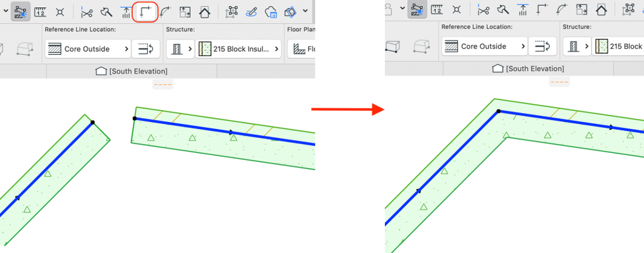Click joined wall's black corner node
644x253 pixels.
pos(498,111)
